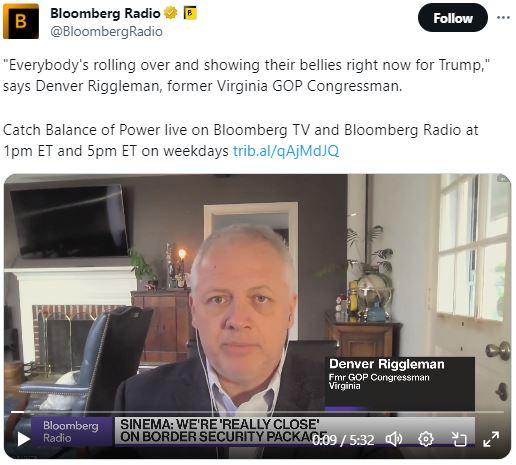Open the @BloombergRadio handle
The height and width of the screenshot is (465, 516).
point(106,32)
